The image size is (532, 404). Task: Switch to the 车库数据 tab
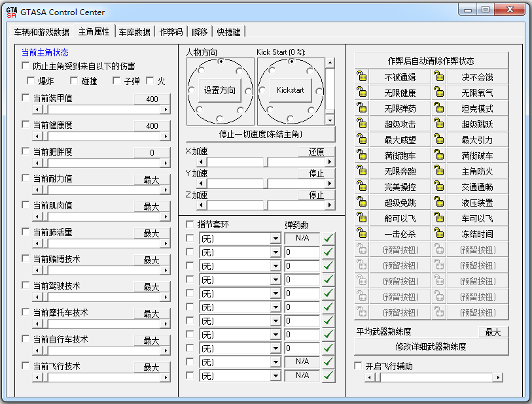point(134,32)
